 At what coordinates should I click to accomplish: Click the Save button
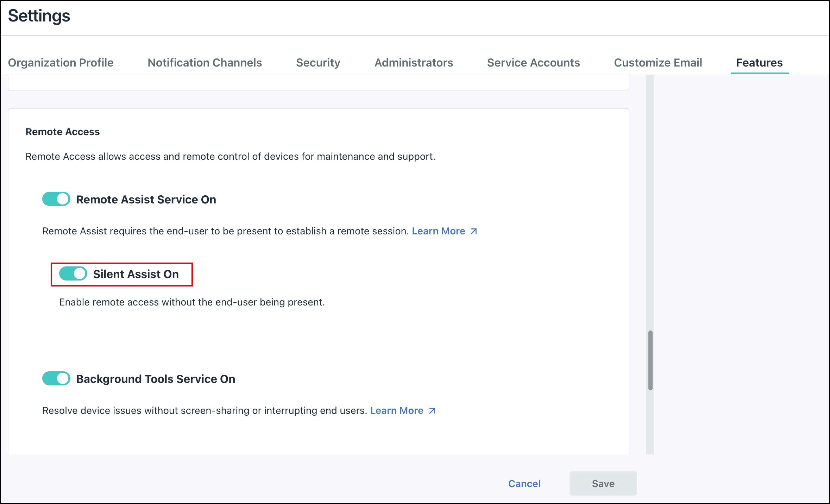[603, 484]
